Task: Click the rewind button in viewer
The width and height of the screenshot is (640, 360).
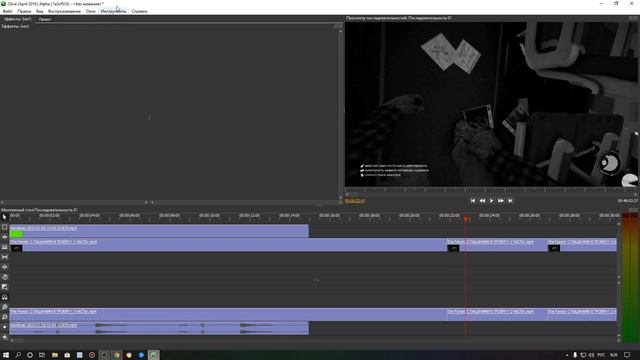Action: tap(482, 201)
